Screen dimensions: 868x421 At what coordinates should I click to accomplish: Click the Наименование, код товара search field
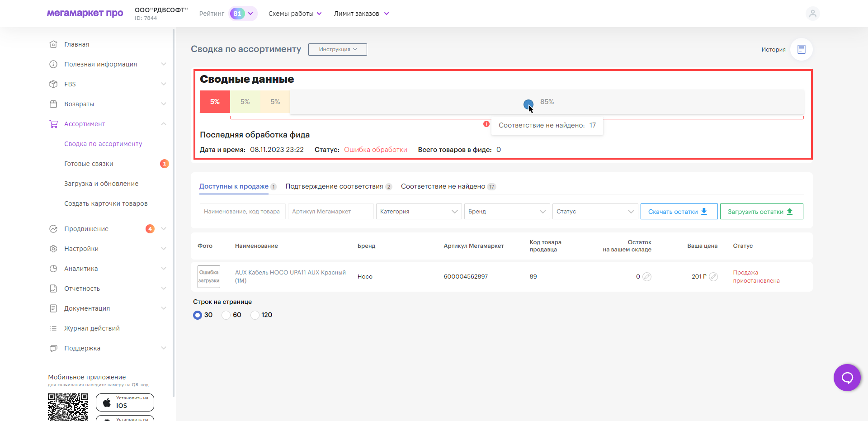pyautogui.click(x=242, y=212)
